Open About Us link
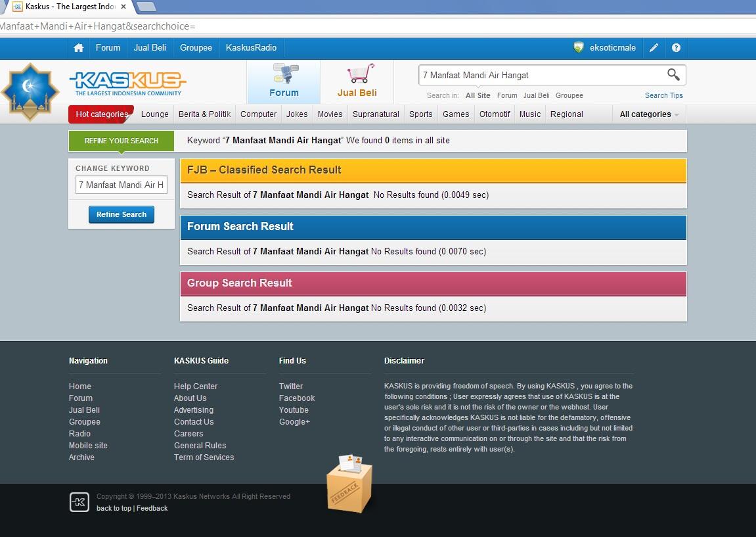The width and height of the screenshot is (756, 537). 190,398
